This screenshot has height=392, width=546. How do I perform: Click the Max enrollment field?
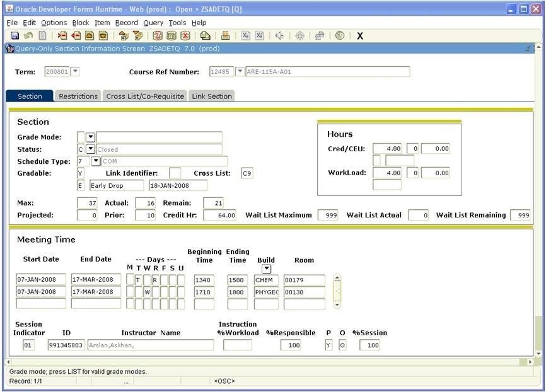(x=86, y=203)
